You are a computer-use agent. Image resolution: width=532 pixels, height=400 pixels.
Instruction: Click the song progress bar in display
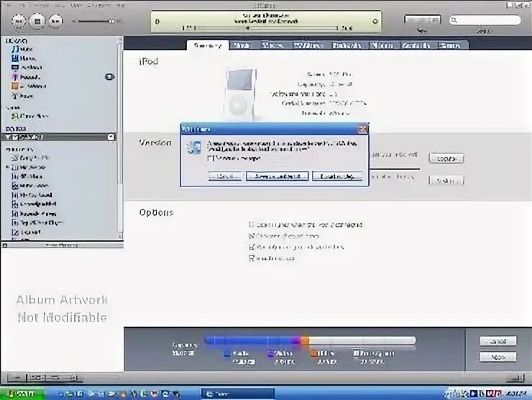click(x=266, y=28)
